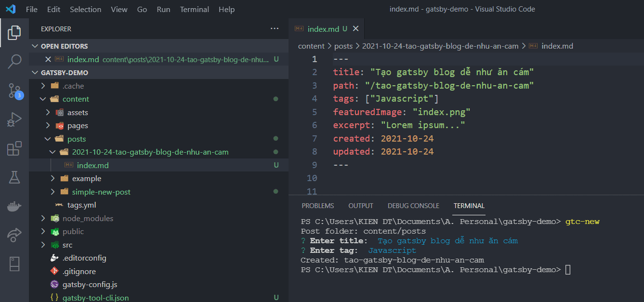Open the Search view icon
The width and height of the screenshot is (644, 302).
[14, 61]
